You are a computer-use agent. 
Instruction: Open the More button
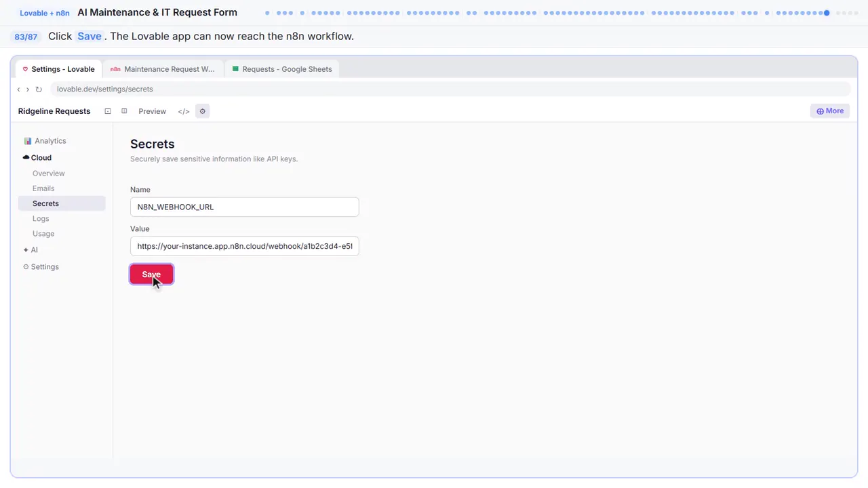(x=830, y=111)
